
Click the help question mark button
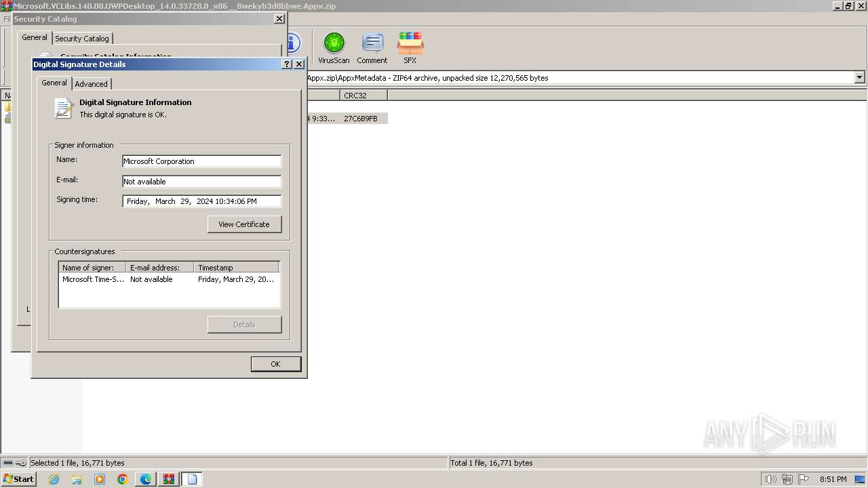[x=287, y=64]
